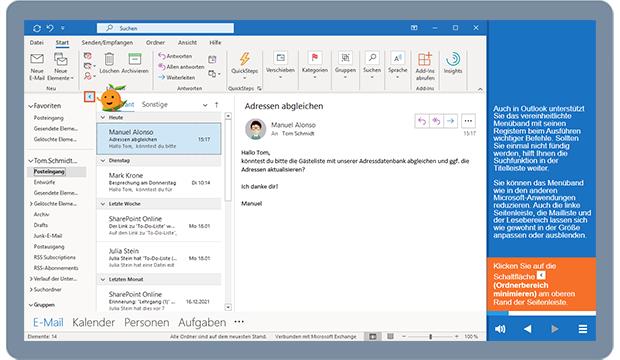Open more actions ellipsis in the reading pane
The image size is (620, 360).
[x=468, y=121]
